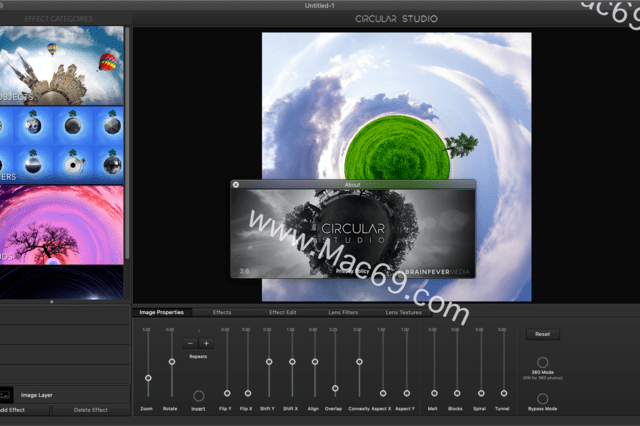Image resolution: width=640 pixels, height=426 pixels.
Task: Click the Flip Y slider handle
Action: [227, 393]
